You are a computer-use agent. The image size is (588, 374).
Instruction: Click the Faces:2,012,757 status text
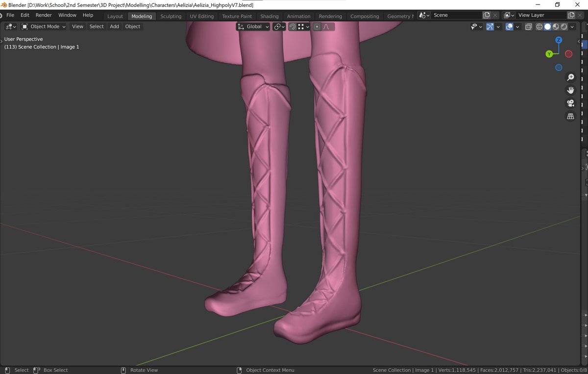500,370
